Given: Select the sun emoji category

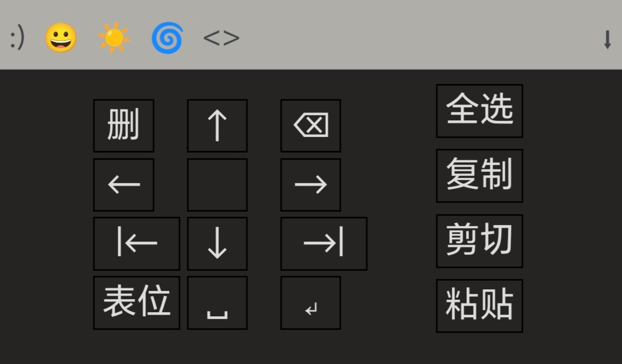Looking at the screenshot, I should 114,38.
